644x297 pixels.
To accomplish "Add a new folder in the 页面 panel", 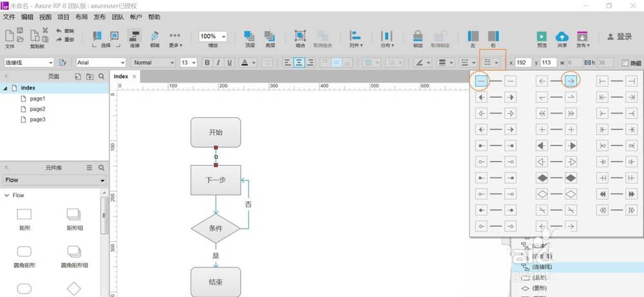I will (x=90, y=77).
